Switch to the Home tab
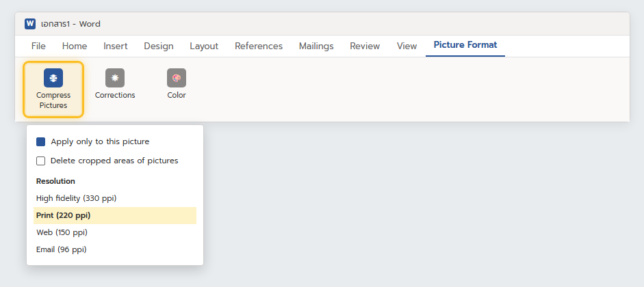This screenshot has width=644, height=287. [x=75, y=46]
